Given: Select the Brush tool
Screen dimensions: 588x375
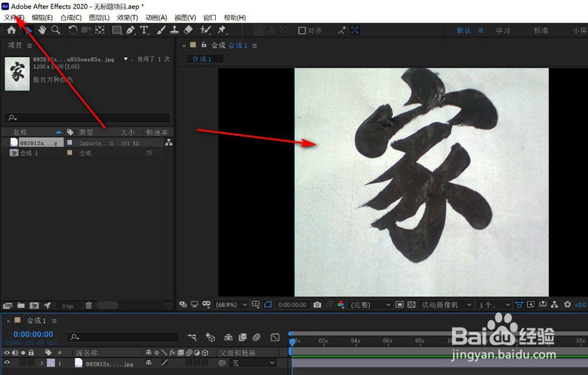Looking at the screenshot, I should coord(159,30).
